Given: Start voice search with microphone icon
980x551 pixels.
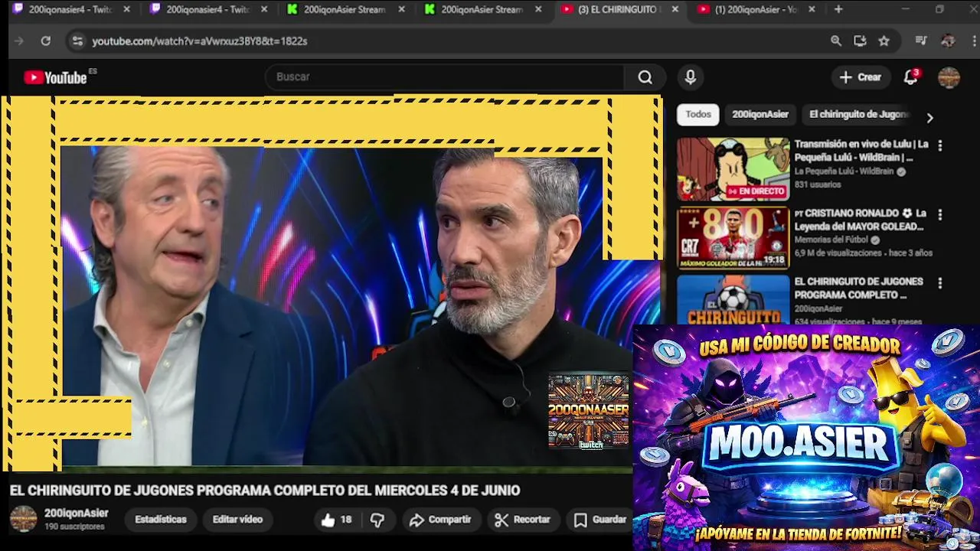Looking at the screenshot, I should tap(691, 77).
